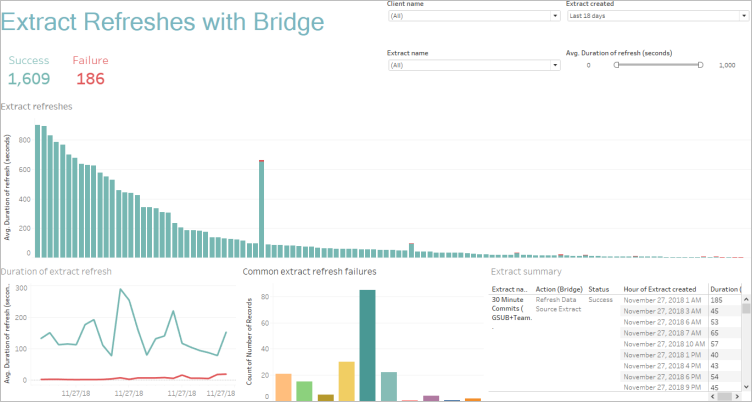Select the November 27, 2018 7 AM row
The height and width of the screenshot is (402, 752).
[x=658, y=332]
